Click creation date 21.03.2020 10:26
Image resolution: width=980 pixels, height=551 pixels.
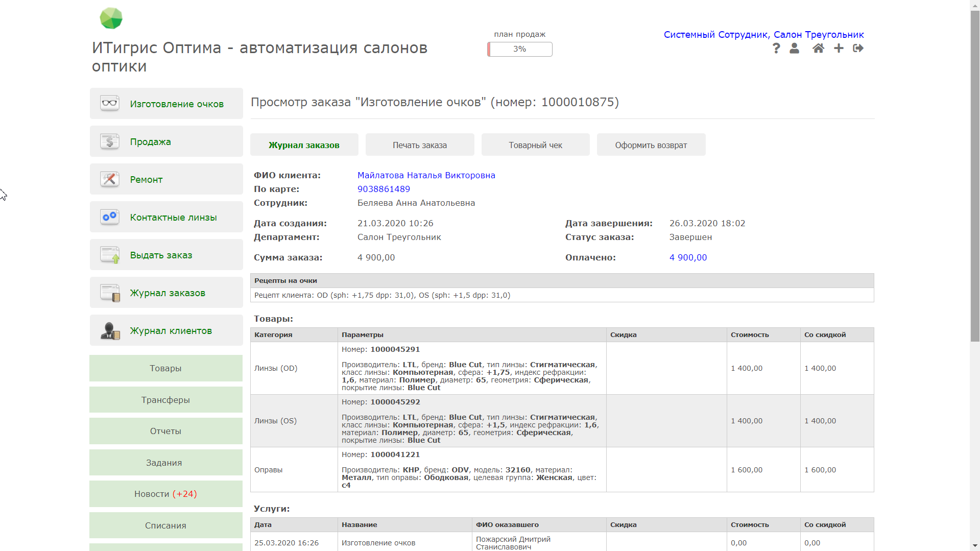tap(395, 223)
